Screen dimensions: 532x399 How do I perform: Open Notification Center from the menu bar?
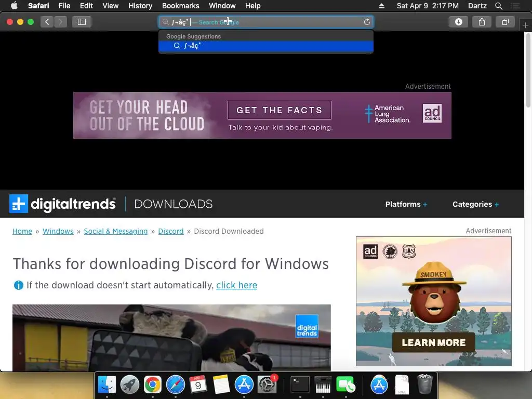click(515, 6)
